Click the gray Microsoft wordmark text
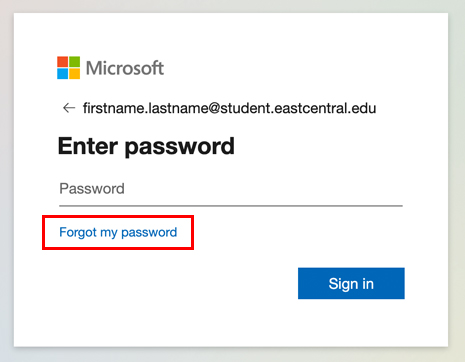The width and height of the screenshot is (465, 362). [x=125, y=68]
